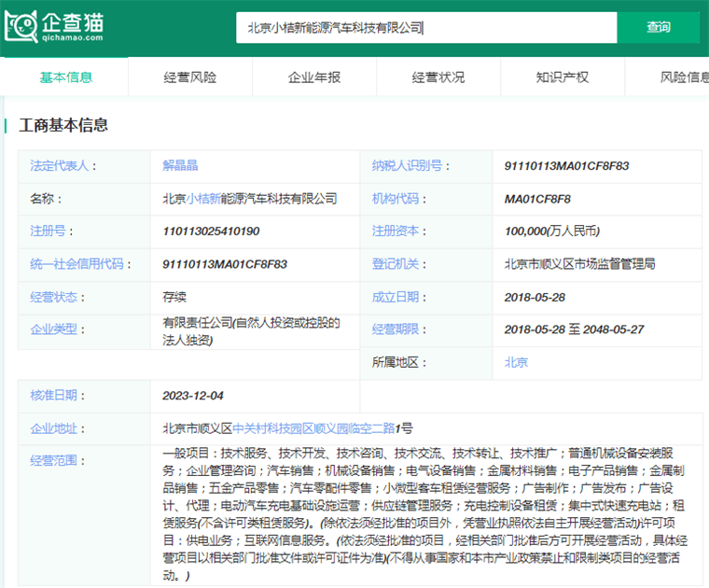Switch to the 风险信息 tab
This screenshot has height=588, width=709.
pyautogui.click(x=683, y=77)
